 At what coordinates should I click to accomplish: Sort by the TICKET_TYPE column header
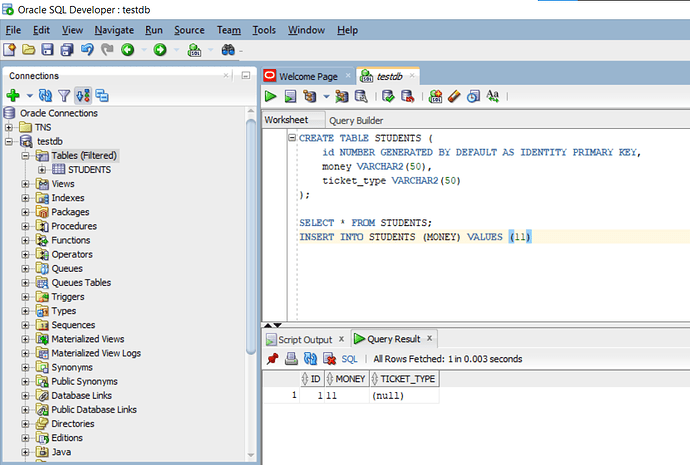[x=404, y=379]
